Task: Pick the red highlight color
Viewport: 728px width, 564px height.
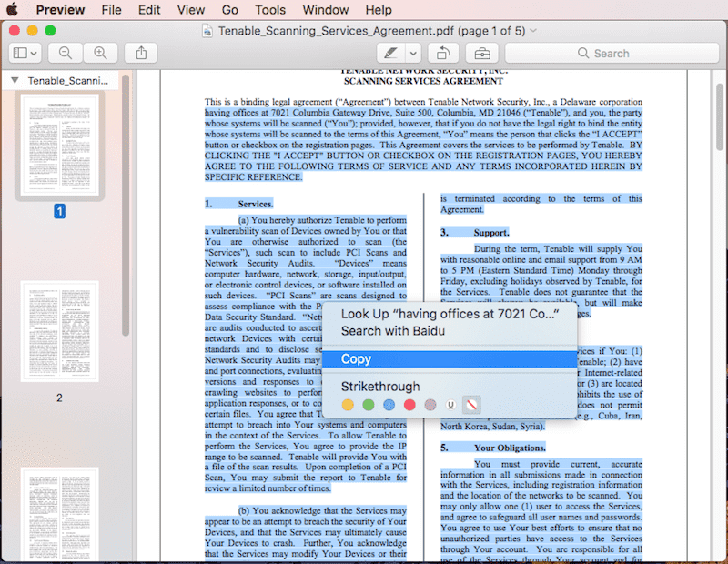Action: coord(409,405)
